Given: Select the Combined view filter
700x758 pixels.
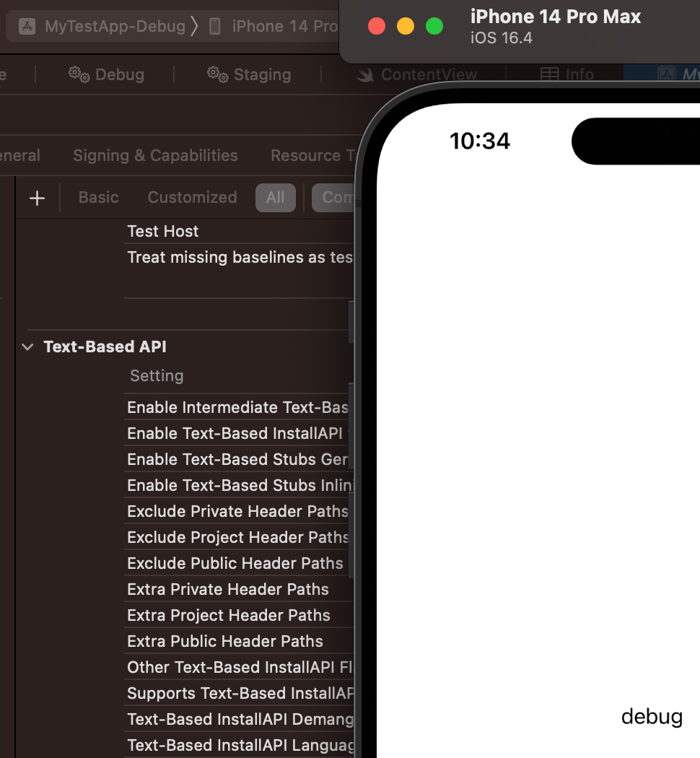Looking at the screenshot, I should [x=333, y=197].
